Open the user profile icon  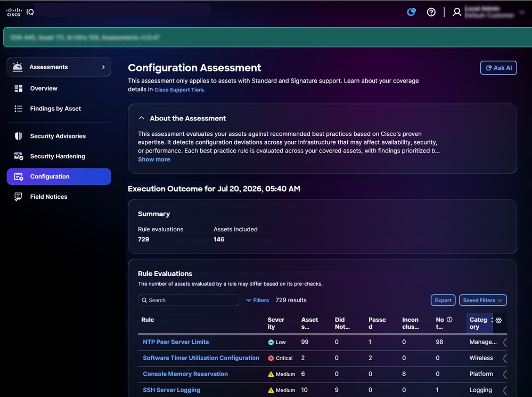[x=457, y=12]
